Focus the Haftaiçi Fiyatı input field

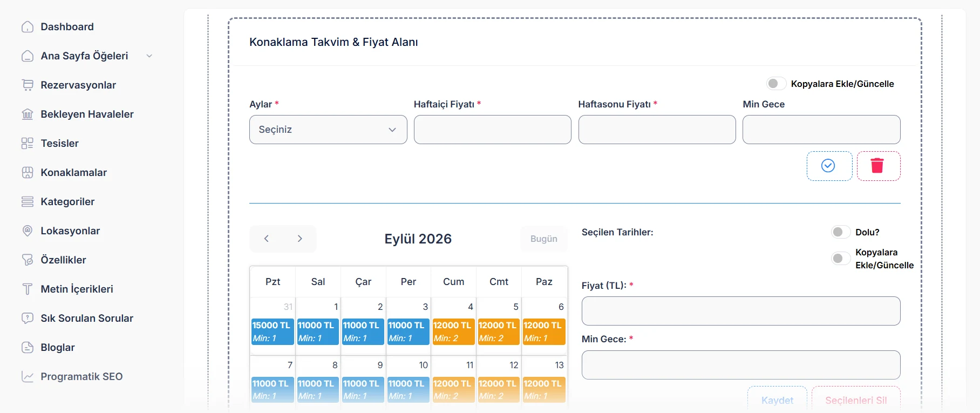pyautogui.click(x=493, y=130)
